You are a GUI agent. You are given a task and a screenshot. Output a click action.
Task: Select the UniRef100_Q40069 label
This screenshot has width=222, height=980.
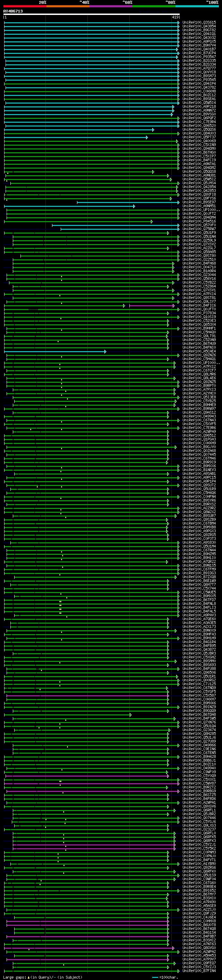(199, 141)
